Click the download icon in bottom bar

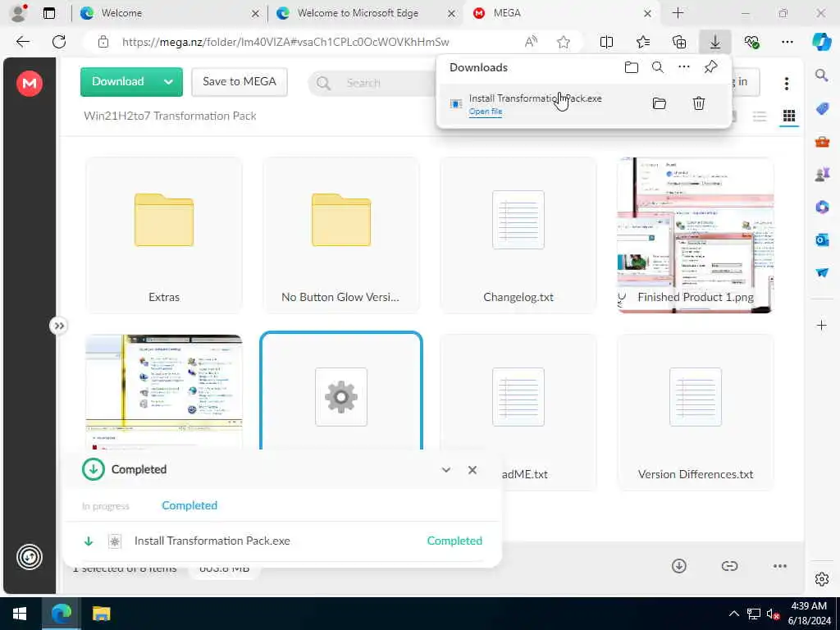[679, 566]
